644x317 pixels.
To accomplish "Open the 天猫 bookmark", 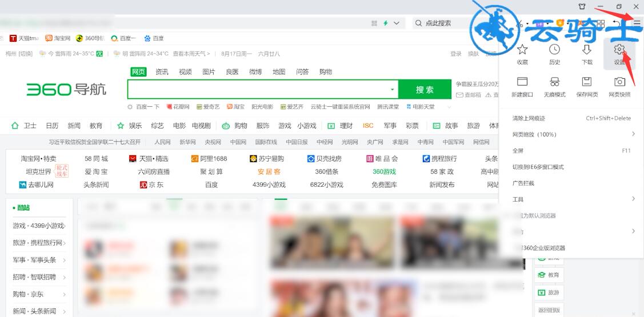I will (24, 38).
